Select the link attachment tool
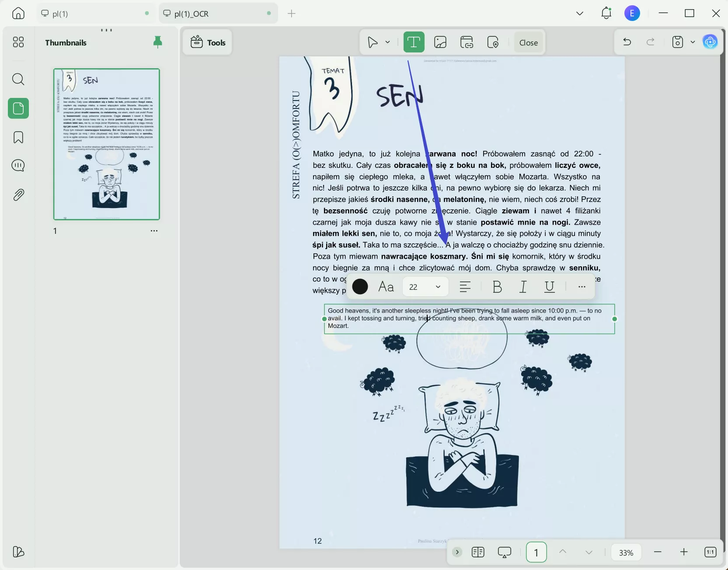Screen dimensions: 728x570 point(466,42)
